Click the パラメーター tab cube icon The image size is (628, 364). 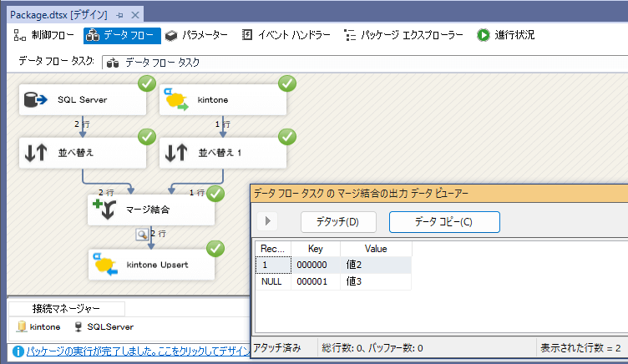pyautogui.click(x=171, y=35)
